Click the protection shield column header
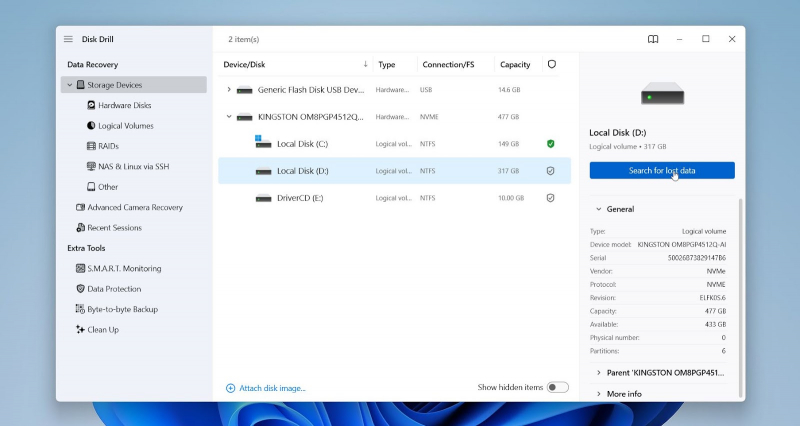 click(552, 64)
